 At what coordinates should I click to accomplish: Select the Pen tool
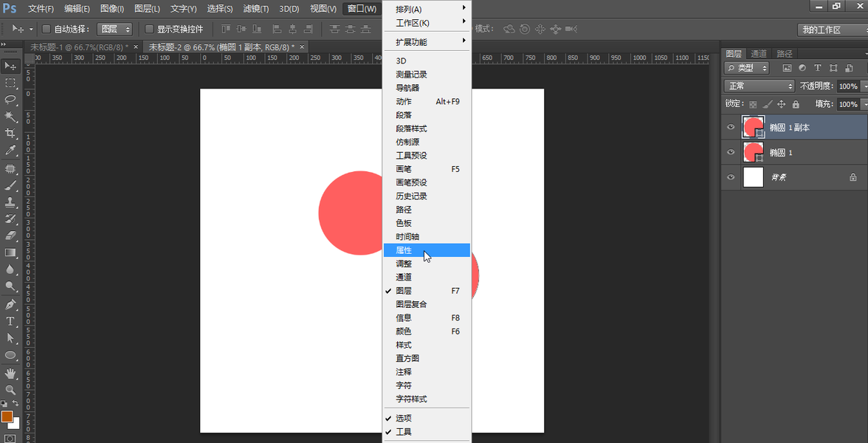click(x=10, y=304)
